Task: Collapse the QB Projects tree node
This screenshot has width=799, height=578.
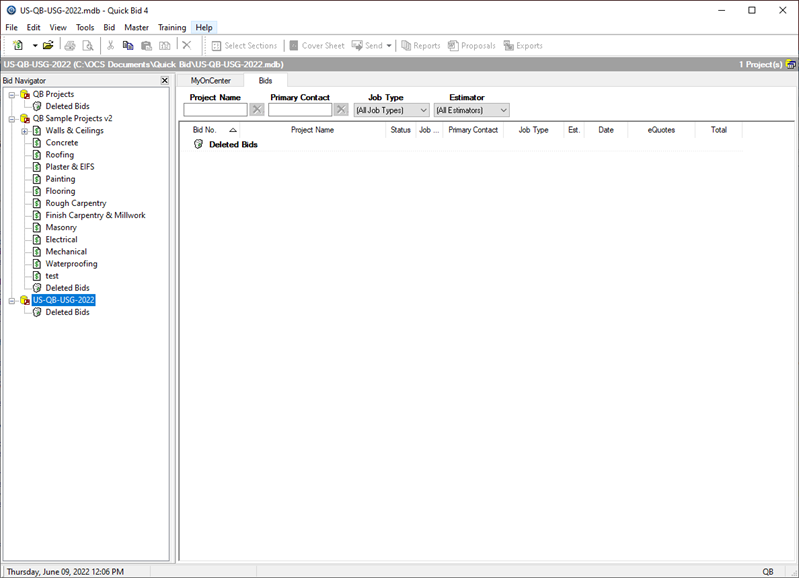Action: tap(12, 94)
